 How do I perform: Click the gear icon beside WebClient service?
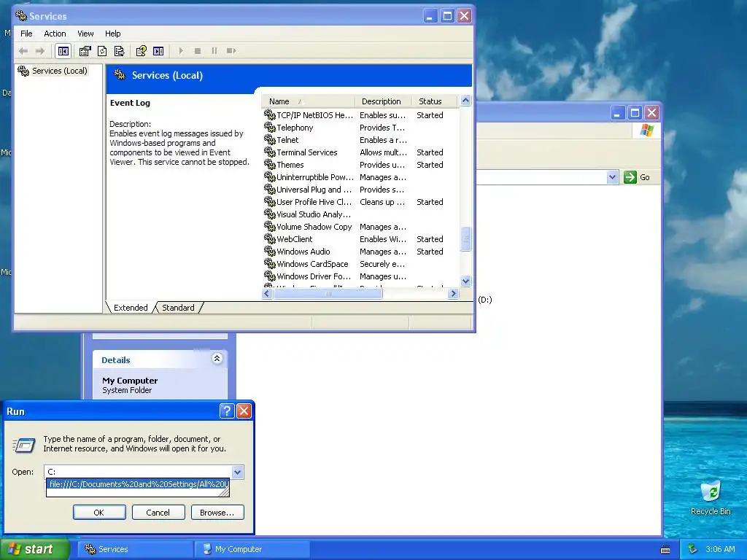click(270, 238)
